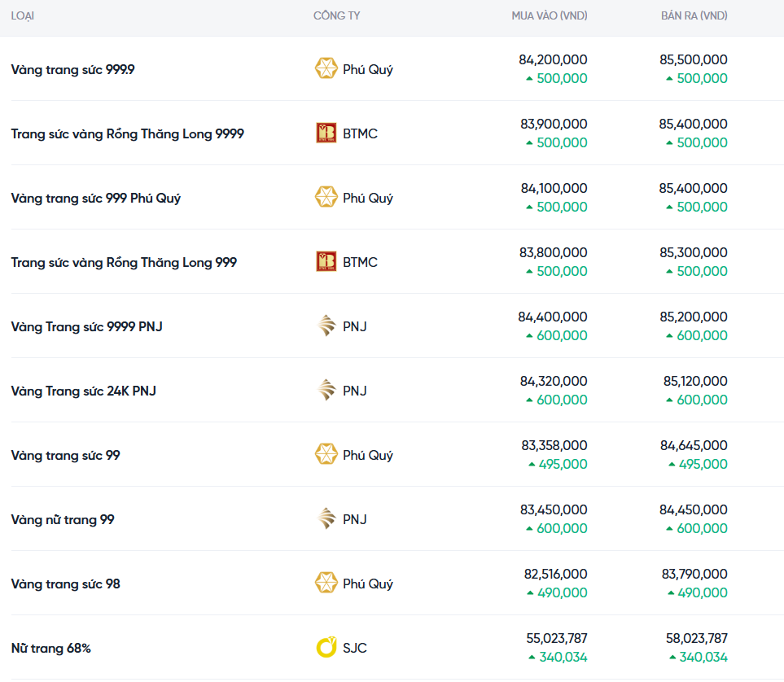Image resolution: width=784 pixels, height=682 pixels.
Task: Click PNJ logo in Vàng Trang sức 24K row
Action: [x=326, y=391]
